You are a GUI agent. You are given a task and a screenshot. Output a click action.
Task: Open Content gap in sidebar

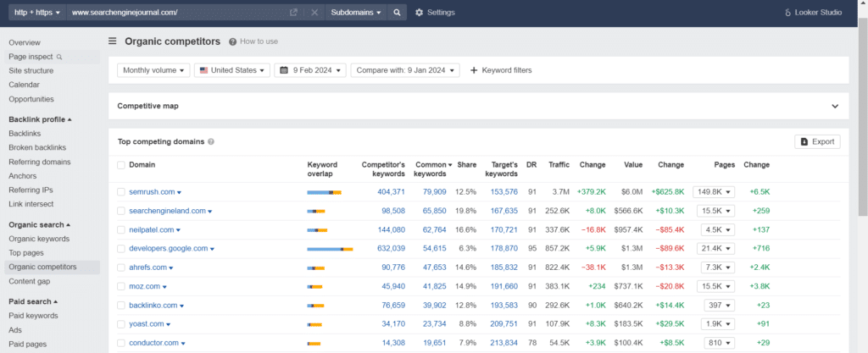tap(30, 281)
